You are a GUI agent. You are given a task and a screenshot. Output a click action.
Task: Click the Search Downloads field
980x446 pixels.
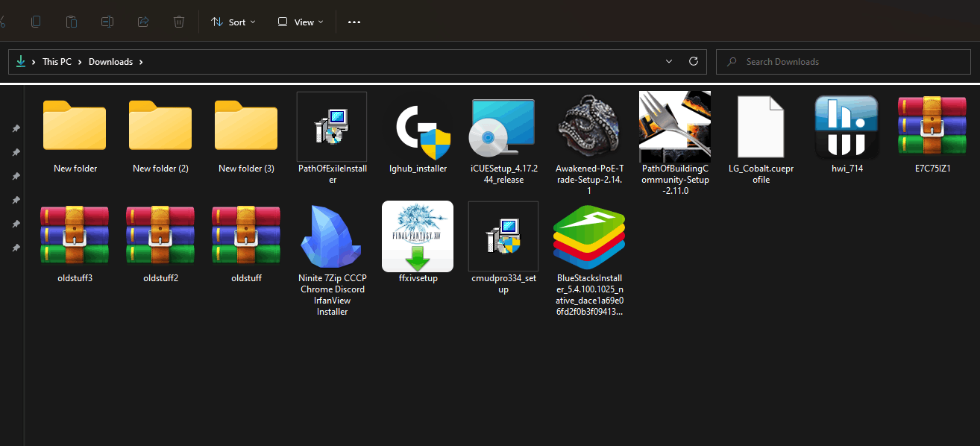(843, 62)
